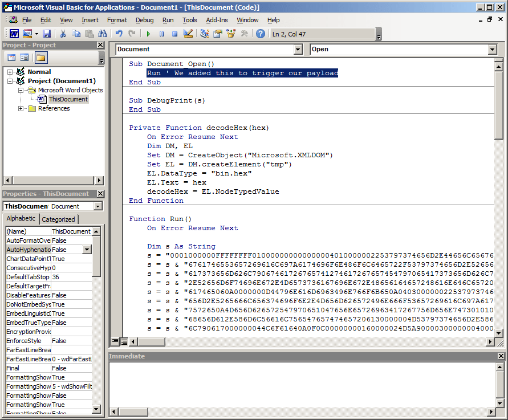508x420 pixels.
Task: Select the References folder in the tree
Action: [x=54, y=108]
